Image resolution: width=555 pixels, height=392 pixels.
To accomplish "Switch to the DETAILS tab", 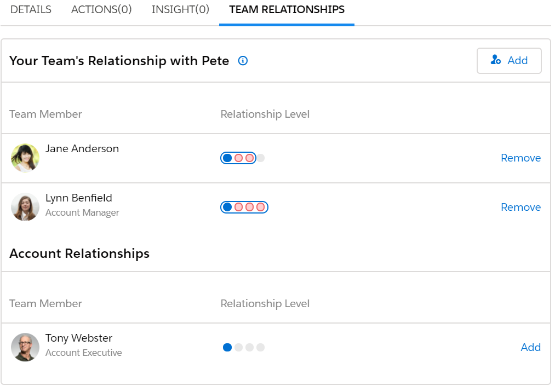I will pyautogui.click(x=31, y=9).
